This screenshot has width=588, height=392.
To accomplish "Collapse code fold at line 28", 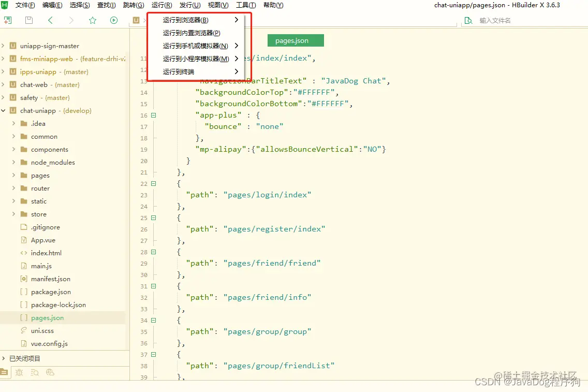I will pos(153,252).
